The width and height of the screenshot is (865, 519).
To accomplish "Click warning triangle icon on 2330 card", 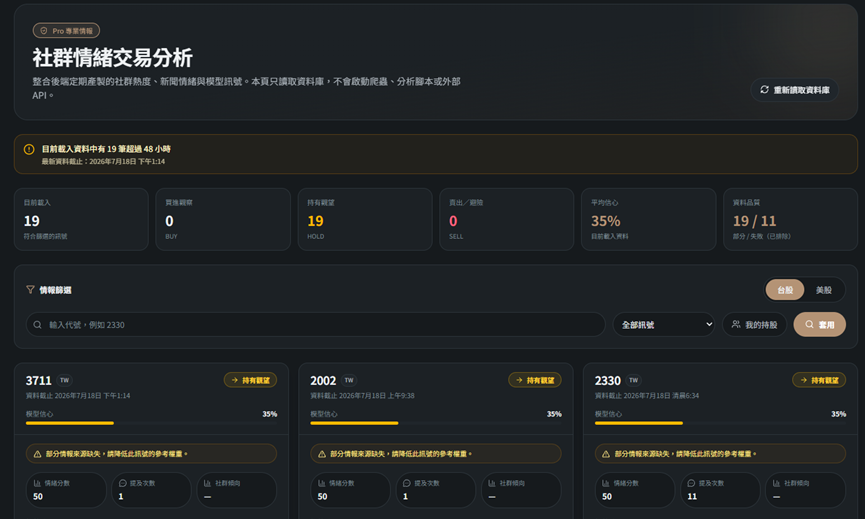I will click(x=606, y=454).
